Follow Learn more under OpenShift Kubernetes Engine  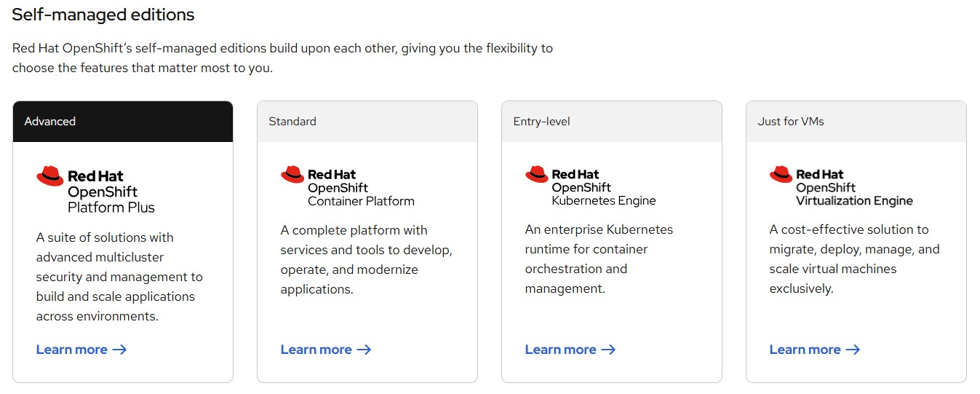(570, 350)
